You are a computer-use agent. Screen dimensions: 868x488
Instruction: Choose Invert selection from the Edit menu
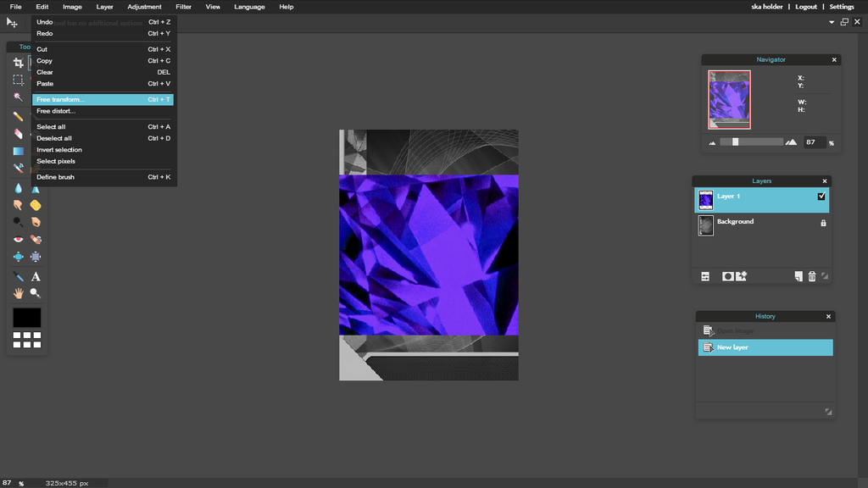(x=103, y=150)
